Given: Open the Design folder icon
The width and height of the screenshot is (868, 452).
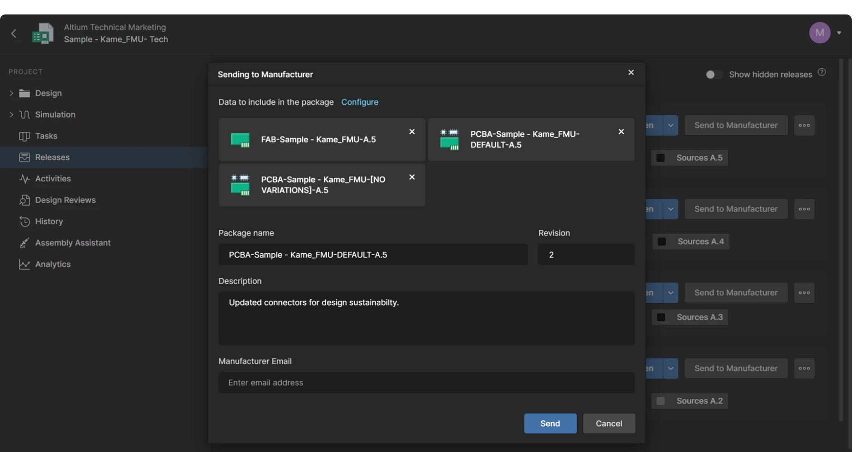Looking at the screenshot, I should [x=24, y=93].
